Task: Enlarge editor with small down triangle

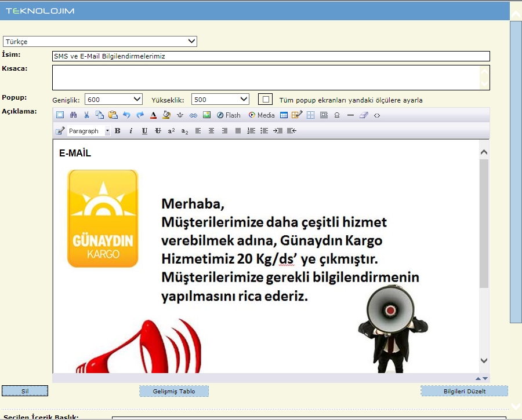Action: click(x=485, y=378)
